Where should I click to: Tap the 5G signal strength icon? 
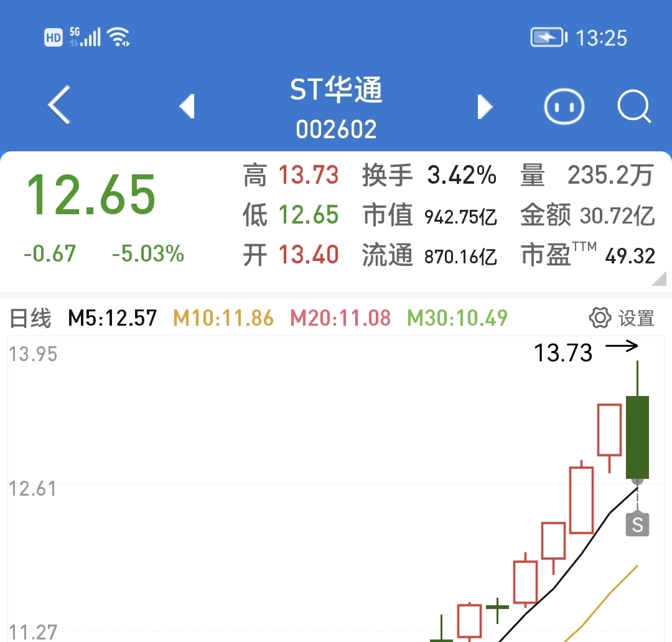click(x=85, y=37)
